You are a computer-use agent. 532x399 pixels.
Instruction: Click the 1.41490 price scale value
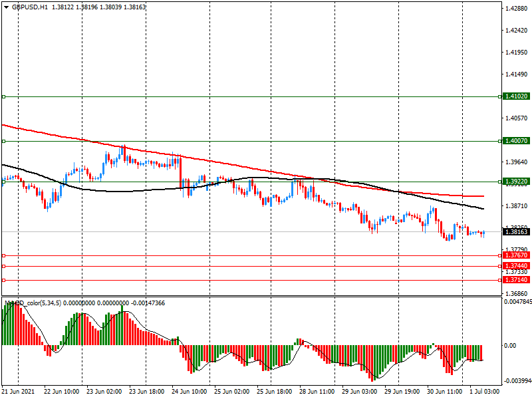[517, 74]
